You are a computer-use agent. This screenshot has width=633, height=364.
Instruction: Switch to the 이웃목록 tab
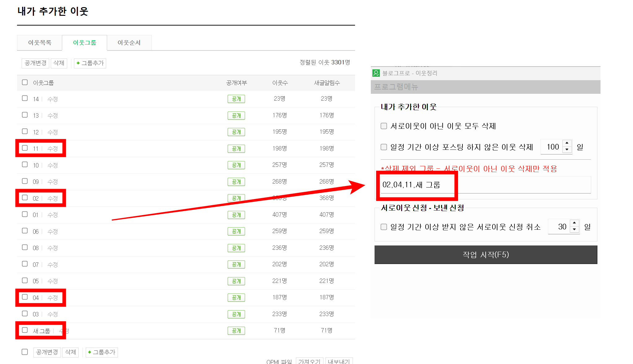click(x=40, y=43)
